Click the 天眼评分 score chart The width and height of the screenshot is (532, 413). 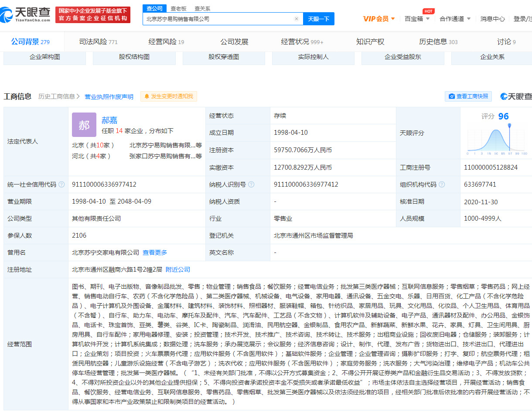tap(497, 139)
